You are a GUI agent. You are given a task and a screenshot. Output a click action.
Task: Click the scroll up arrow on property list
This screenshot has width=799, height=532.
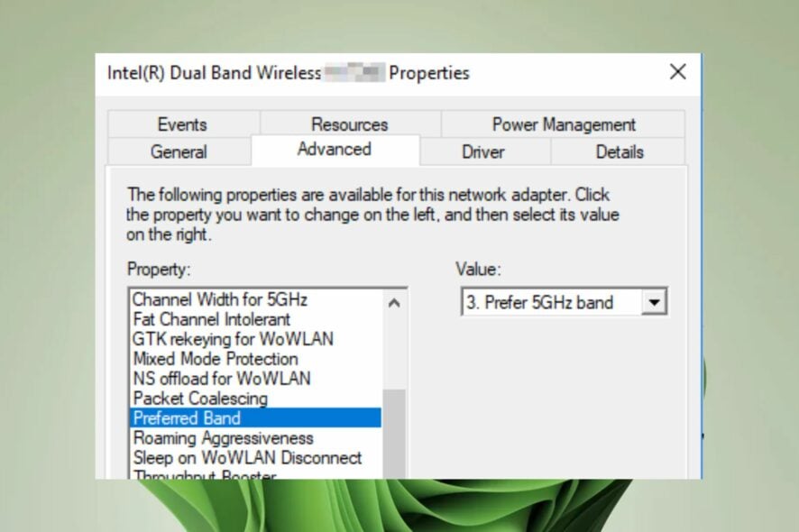point(394,304)
